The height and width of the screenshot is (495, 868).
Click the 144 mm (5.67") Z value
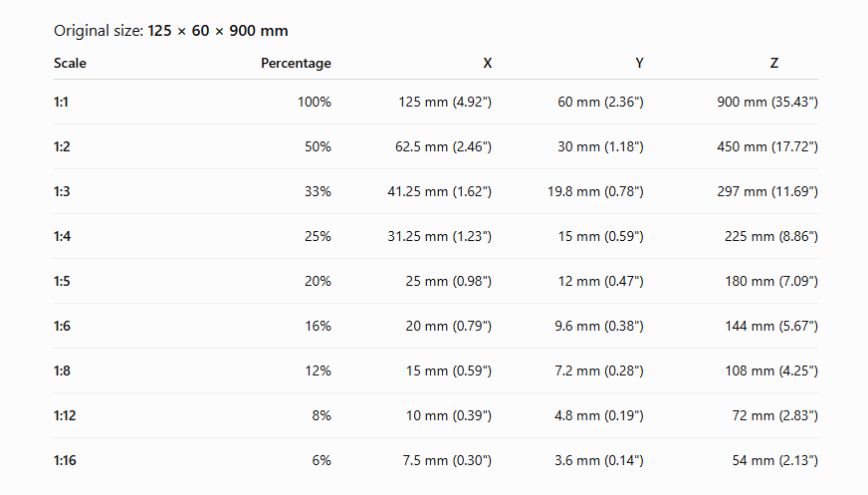pos(771,326)
